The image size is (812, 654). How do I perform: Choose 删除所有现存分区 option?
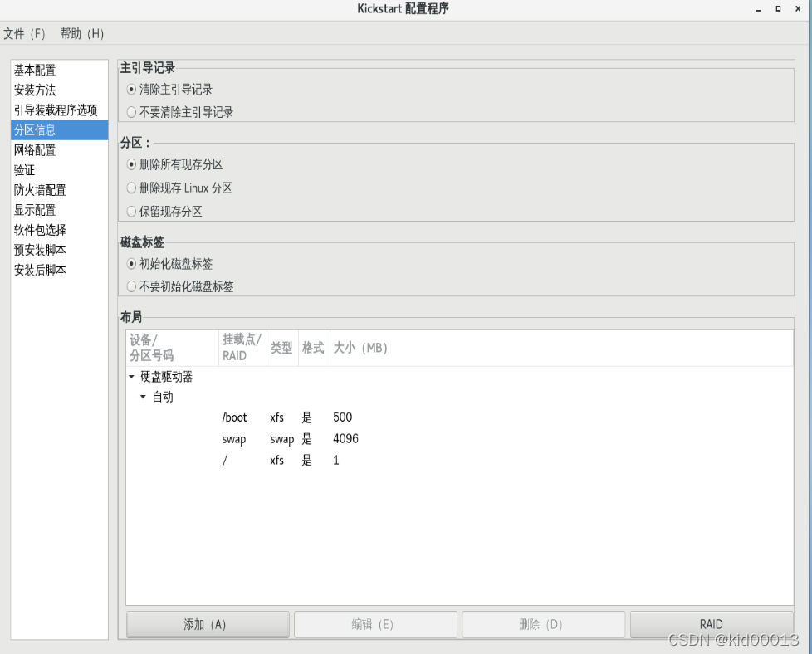pos(131,164)
